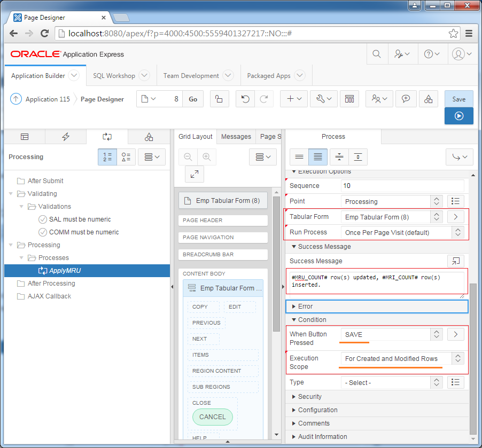Screen dimensions: 482x448
Task: Switch to the Messages tab
Action: [236, 137]
